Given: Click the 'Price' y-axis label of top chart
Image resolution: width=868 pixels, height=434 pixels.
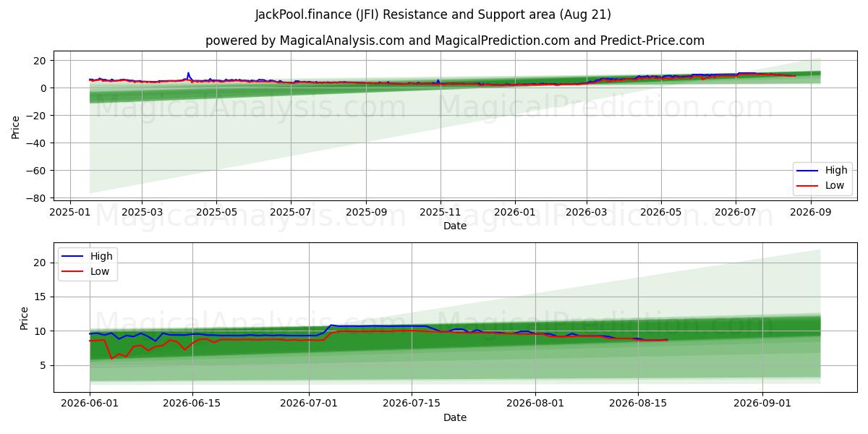Looking at the screenshot, I should pos(16,127).
